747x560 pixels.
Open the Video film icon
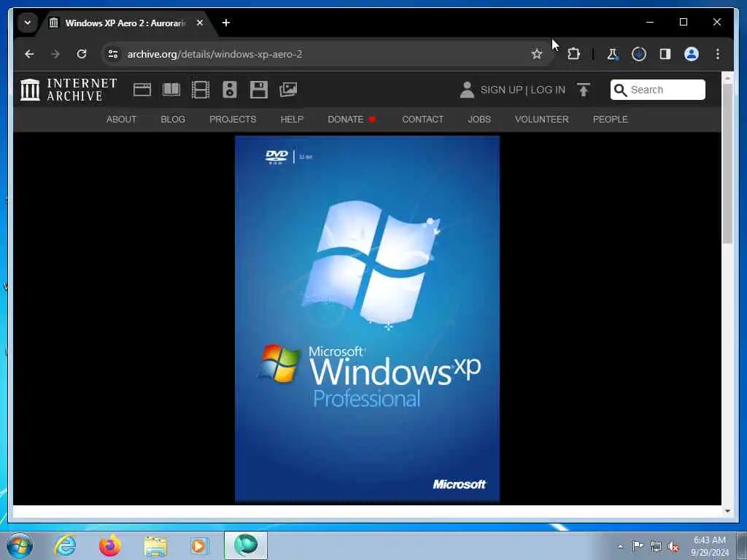tap(200, 90)
